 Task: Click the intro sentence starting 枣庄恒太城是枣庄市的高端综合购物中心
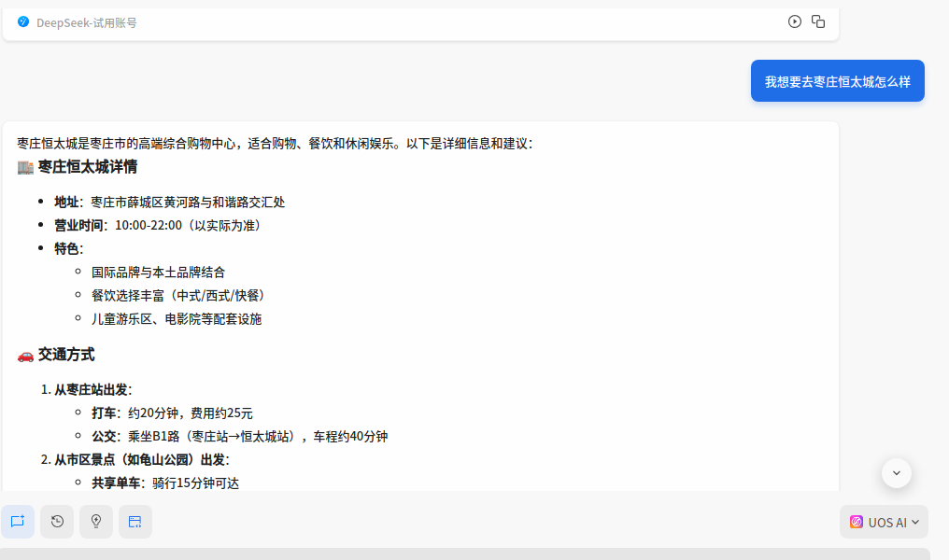275,144
